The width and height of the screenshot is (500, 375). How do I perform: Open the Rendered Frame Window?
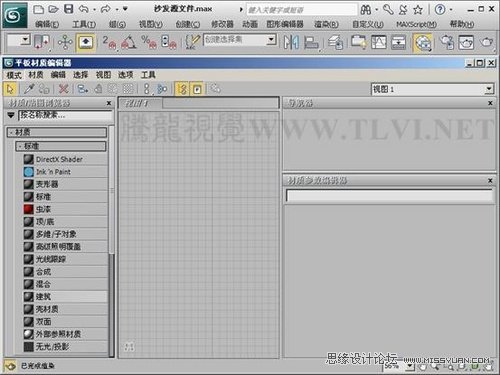coord(466,42)
